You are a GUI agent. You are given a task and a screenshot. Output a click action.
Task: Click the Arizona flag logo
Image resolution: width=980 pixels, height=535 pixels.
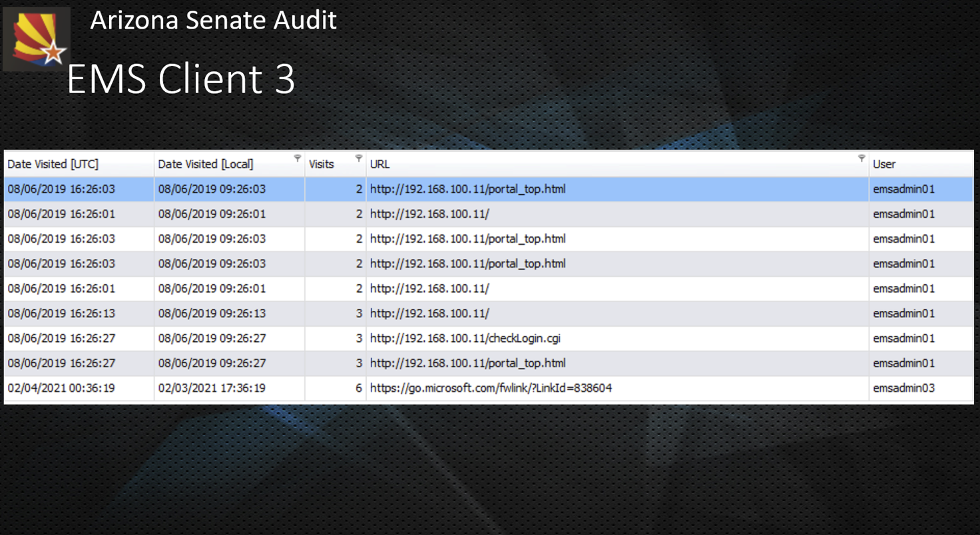tap(37, 39)
